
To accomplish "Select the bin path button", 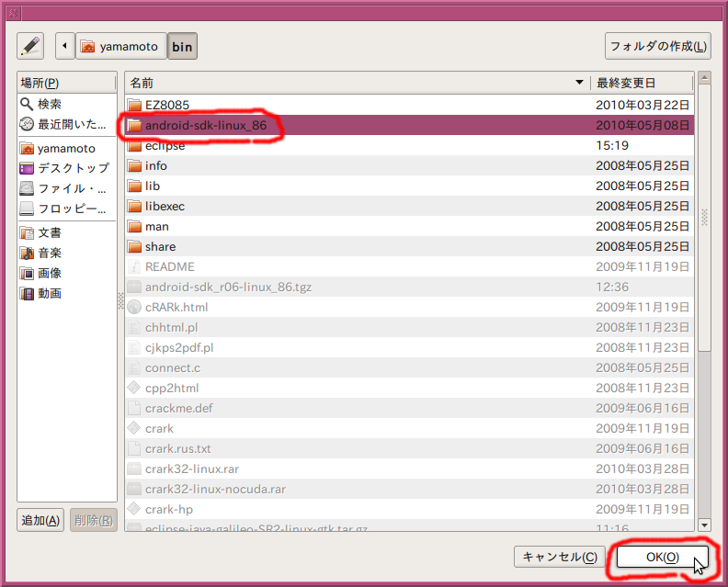I will 182,46.
